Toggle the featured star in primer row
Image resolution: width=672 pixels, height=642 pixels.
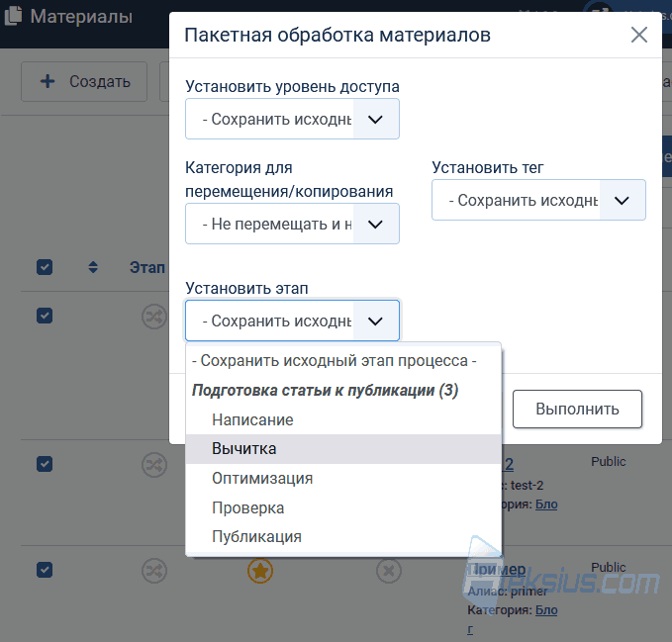(x=260, y=571)
